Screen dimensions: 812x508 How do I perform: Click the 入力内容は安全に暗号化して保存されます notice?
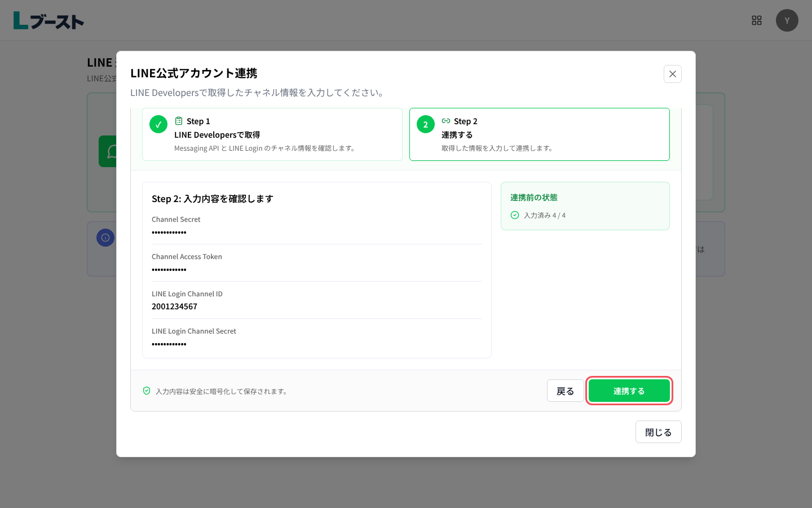[x=223, y=391]
